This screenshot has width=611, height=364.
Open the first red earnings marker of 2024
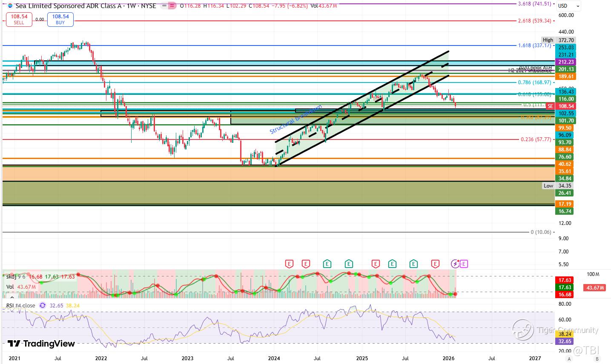pos(290,264)
